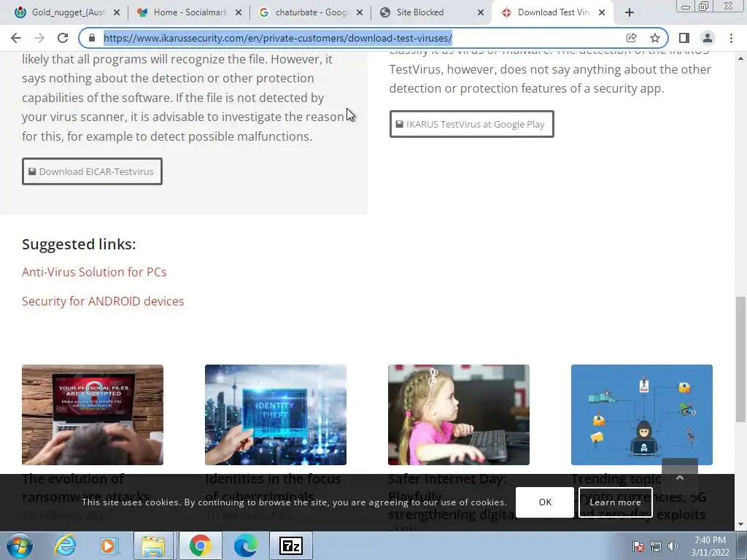The image size is (747, 560).
Task: Close the Site Blocked tab
Action: coord(481,13)
